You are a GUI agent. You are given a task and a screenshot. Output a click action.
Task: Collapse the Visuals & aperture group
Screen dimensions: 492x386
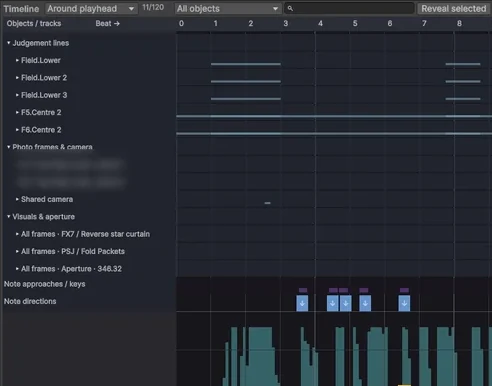9,217
